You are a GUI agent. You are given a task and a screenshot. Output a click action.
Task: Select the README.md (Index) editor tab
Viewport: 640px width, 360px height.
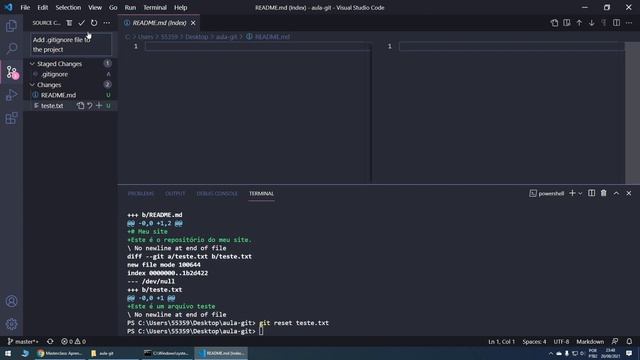click(159, 23)
